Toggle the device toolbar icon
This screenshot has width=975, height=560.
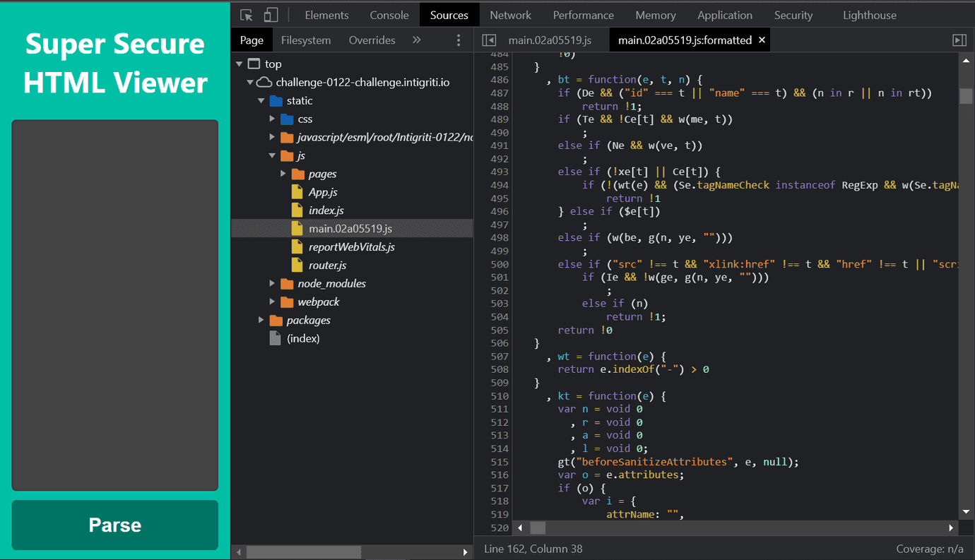tap(271, 16)
